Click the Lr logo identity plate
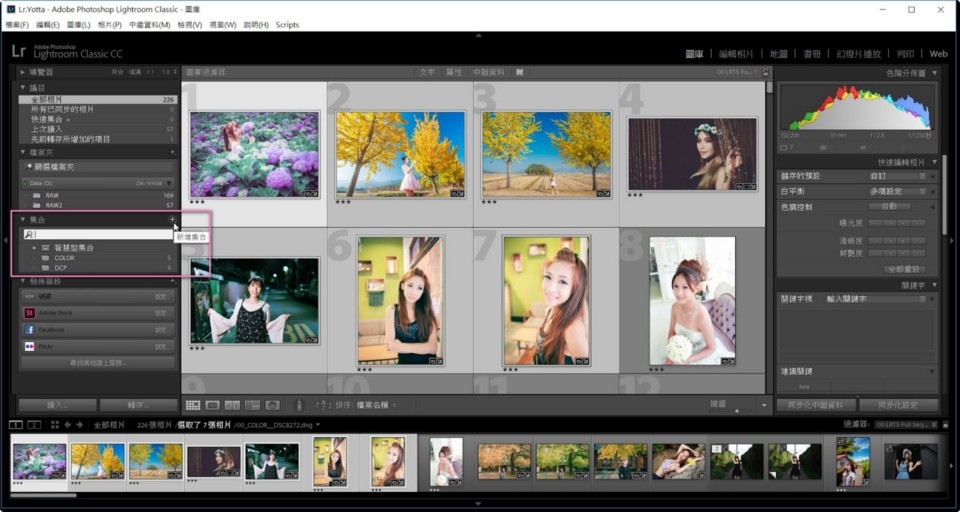This screenshot has width=960, height=512. click(x=18, y=52)
